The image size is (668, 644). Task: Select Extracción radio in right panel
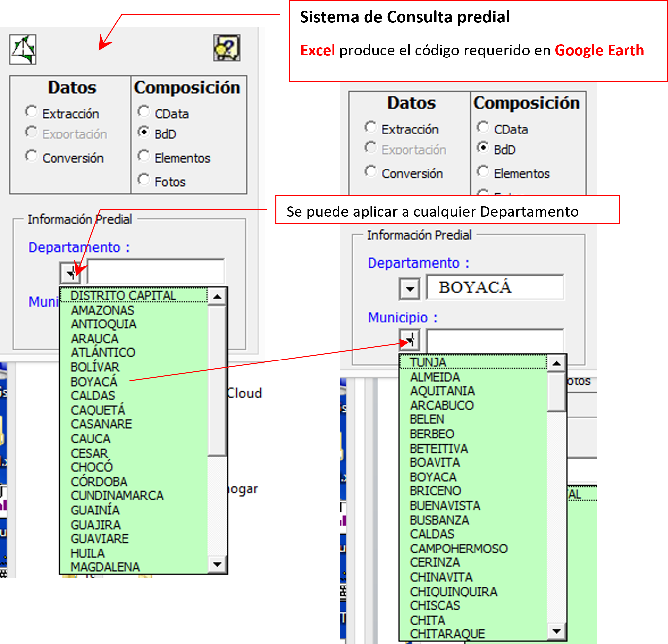[x=370, y=127]
